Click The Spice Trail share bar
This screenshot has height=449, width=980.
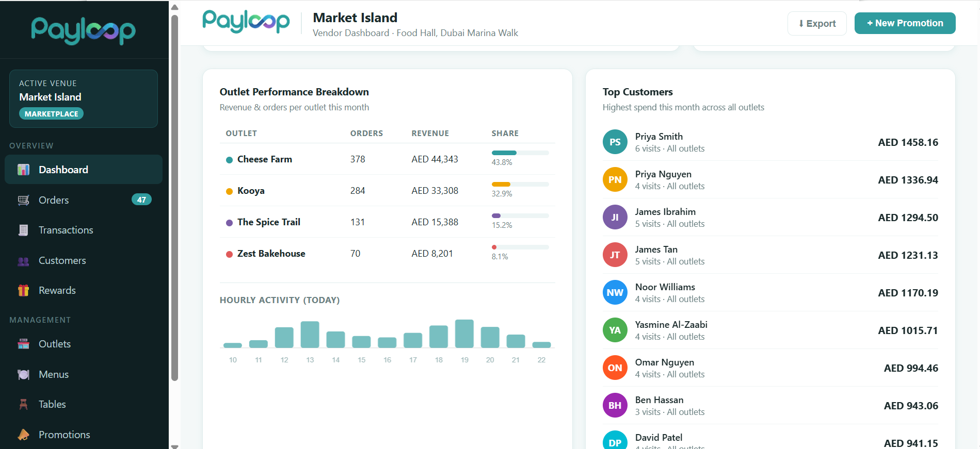coord(520,215)
